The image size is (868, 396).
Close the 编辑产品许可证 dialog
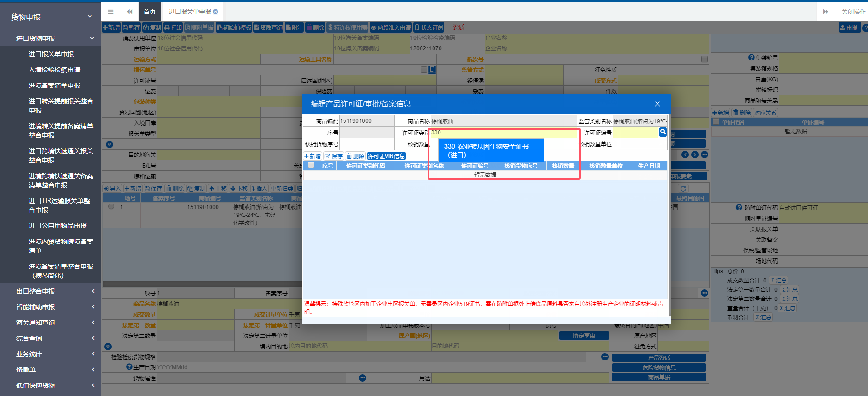[x=657, y=104]
